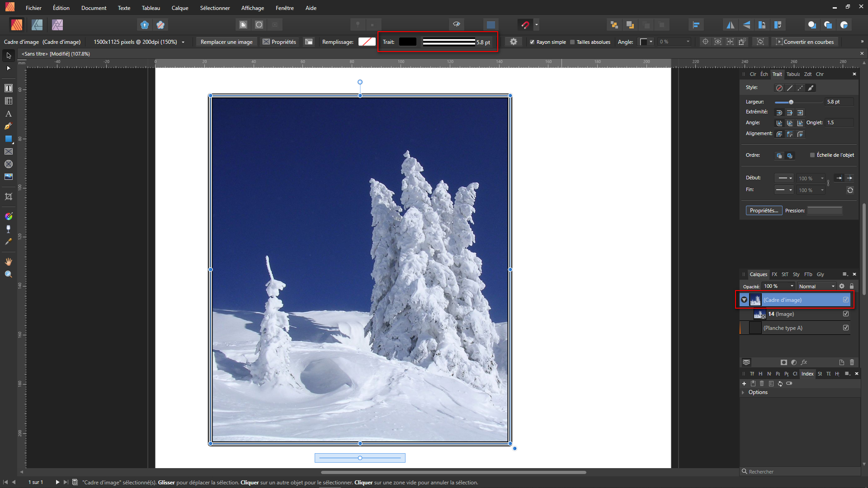
Task: Switch to the FX panel tab
Action: coord(774,274)
